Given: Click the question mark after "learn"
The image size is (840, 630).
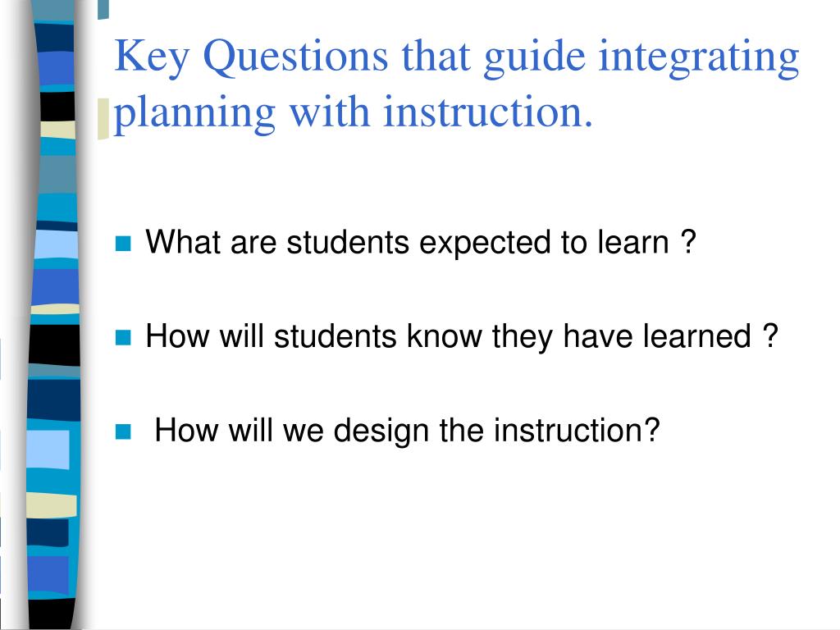Looking at the screenshot, I should [x=688, y=243].
